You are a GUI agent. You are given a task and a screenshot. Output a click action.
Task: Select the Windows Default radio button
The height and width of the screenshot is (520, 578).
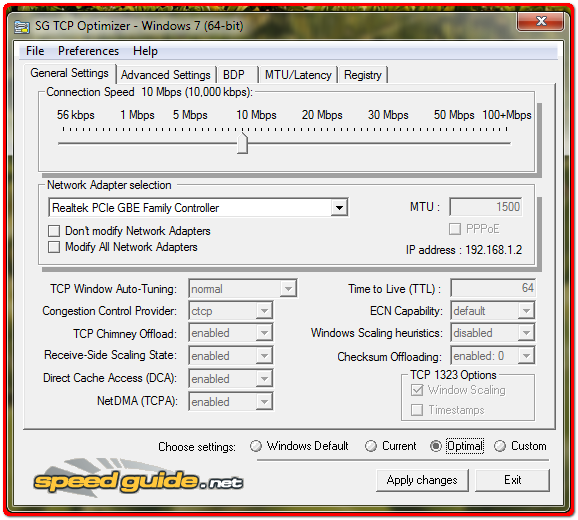pyautogui.click(x=255, y=446)
